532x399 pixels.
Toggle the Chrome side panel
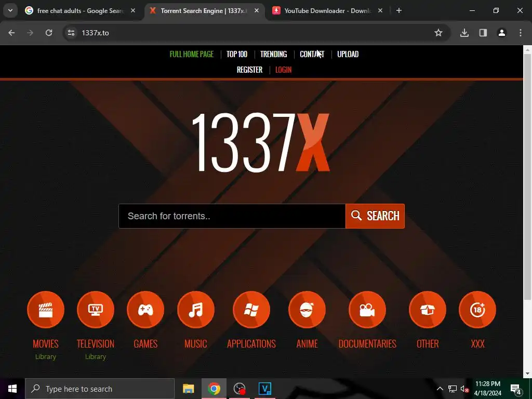click(483, 33)
